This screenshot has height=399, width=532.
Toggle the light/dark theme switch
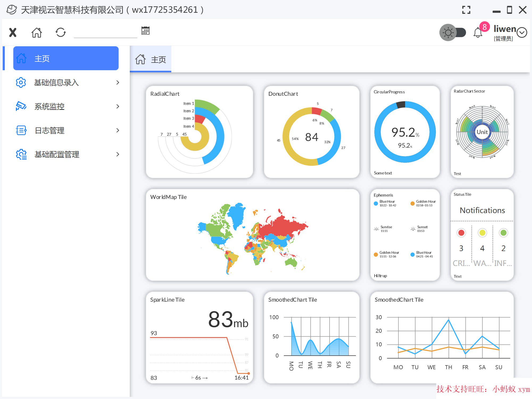[452, 32]
